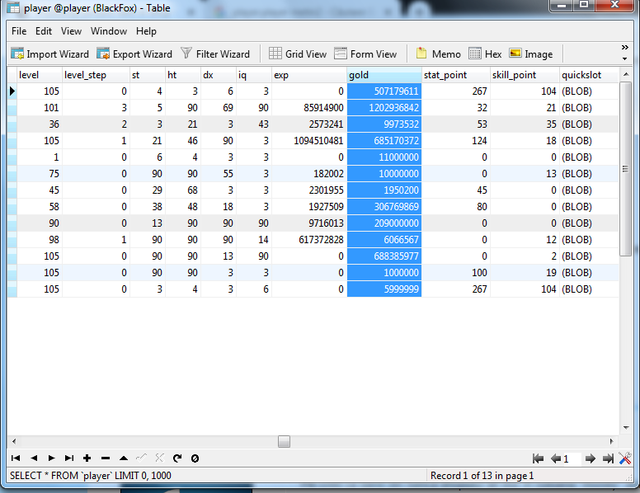Select exp cell 617372828
The image size is (640, 493).
[309, 240]
